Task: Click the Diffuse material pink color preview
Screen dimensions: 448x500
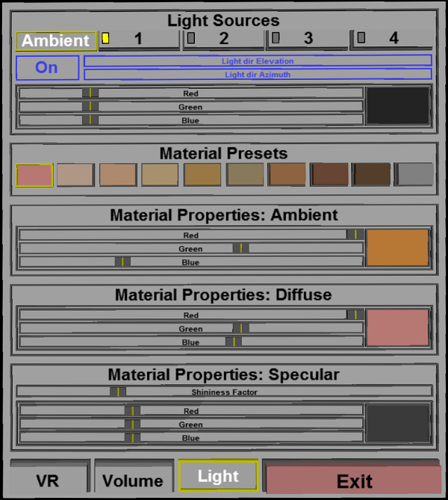Action: coord(397,328)
